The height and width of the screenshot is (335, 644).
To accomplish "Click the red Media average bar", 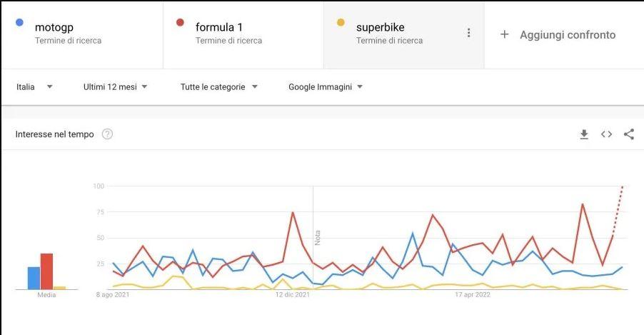I will tap(46, 271).
